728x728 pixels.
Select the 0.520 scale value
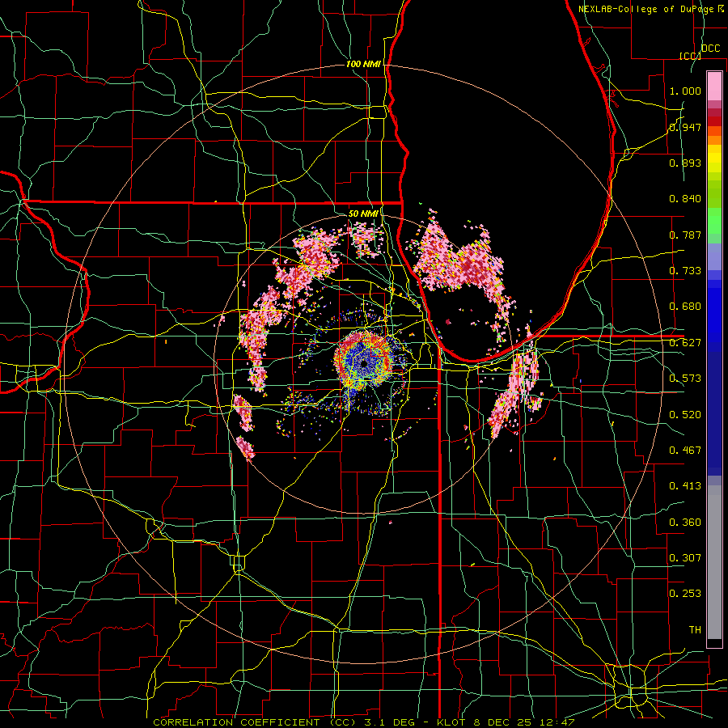685,415
